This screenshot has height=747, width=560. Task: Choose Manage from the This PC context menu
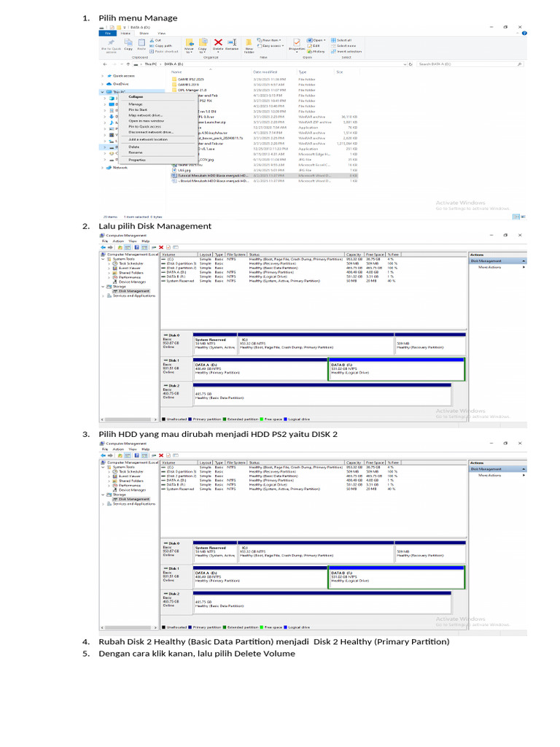point(136,104)
